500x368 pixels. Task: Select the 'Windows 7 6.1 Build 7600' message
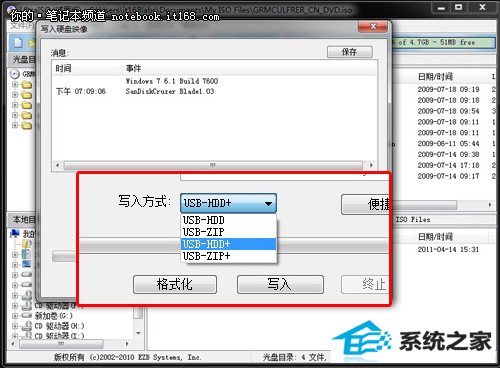[172, 81]
